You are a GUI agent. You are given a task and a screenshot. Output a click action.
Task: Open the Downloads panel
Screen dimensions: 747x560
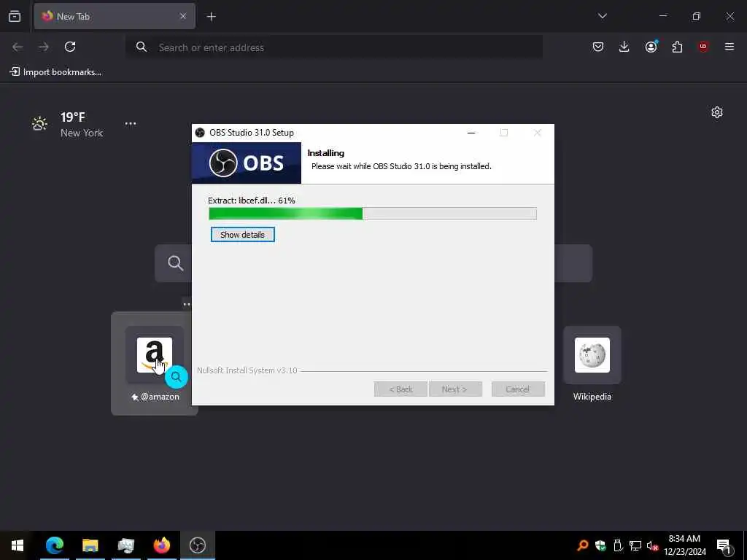[624, 47]
